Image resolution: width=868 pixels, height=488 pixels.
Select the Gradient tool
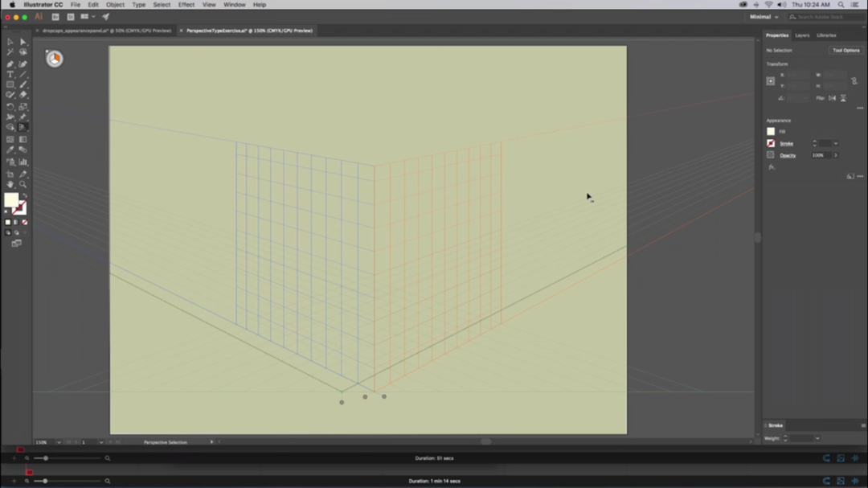click(x=23, y=138)
